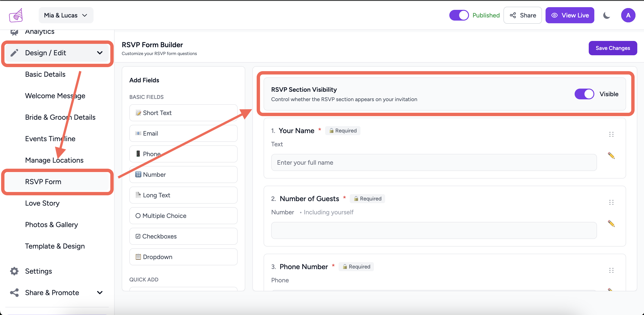
Task: Toggle RSVP Section Visibility switch
Action: point(584,94)
